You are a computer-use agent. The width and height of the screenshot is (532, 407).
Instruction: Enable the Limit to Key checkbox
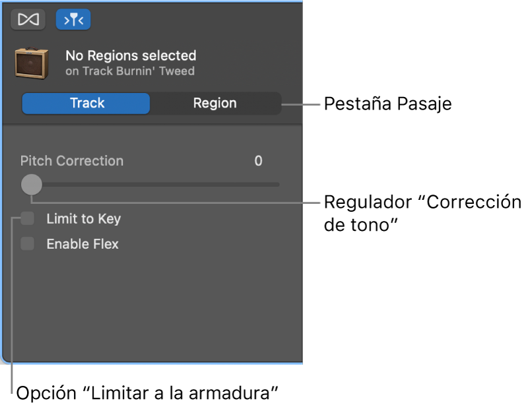click(x=27, y=218)
